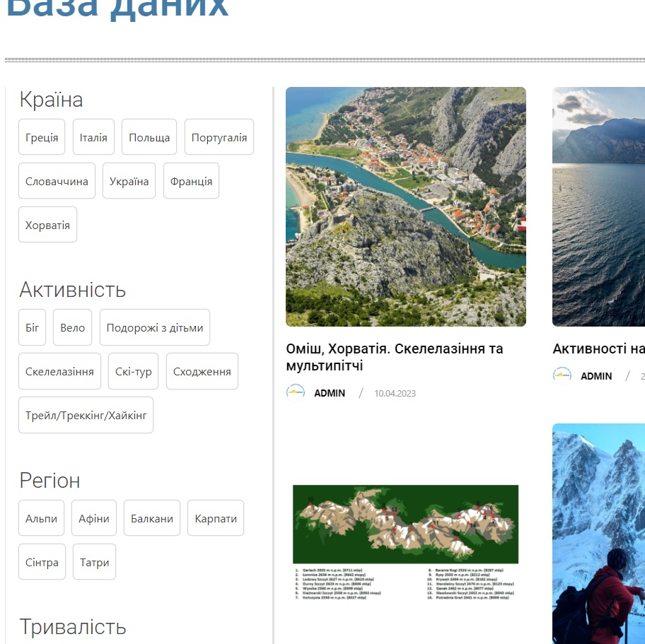Open the article Оміш, Хорватія. Скелелазіння та мультипітчі

click(394, 357)
